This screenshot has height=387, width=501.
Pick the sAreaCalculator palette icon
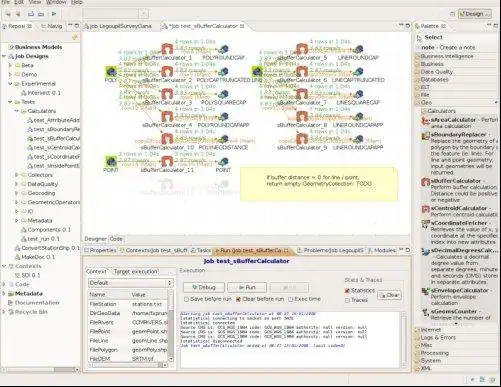(425, 120)
